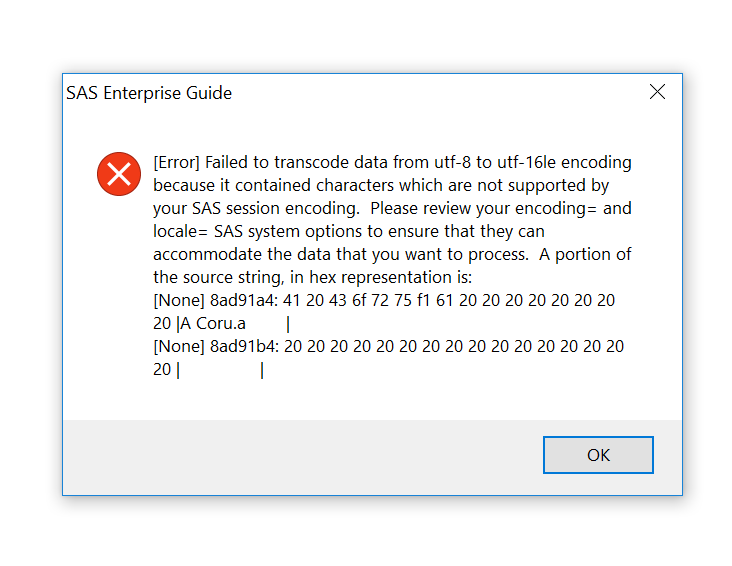
Task: Click hex address 8ad91a4
Action: (233, 300)
